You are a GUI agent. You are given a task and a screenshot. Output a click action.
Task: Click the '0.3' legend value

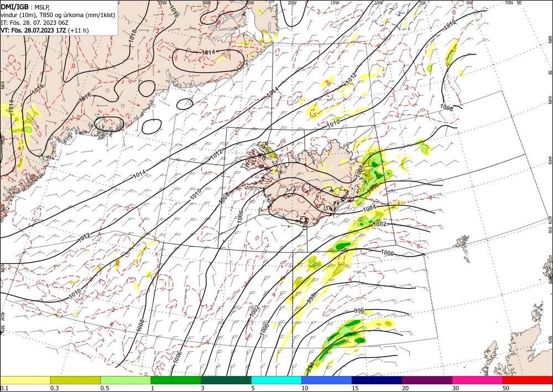click(54, 388)
